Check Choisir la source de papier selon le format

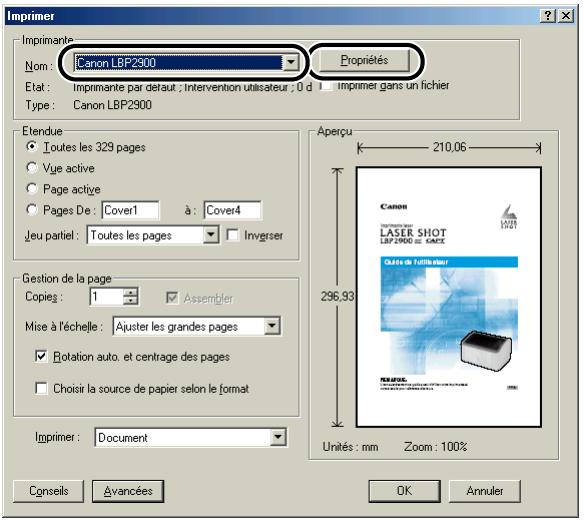click(41, 389)
